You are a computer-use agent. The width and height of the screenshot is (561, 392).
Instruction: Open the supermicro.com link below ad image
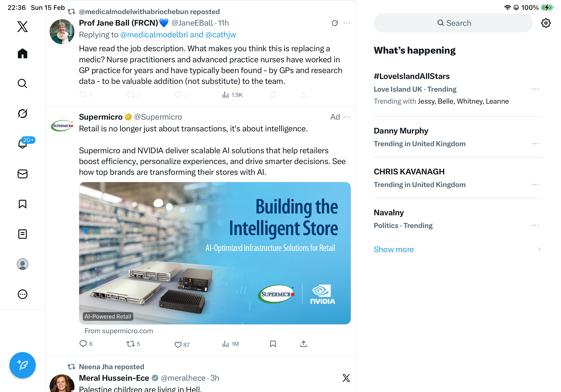(118, 331)
